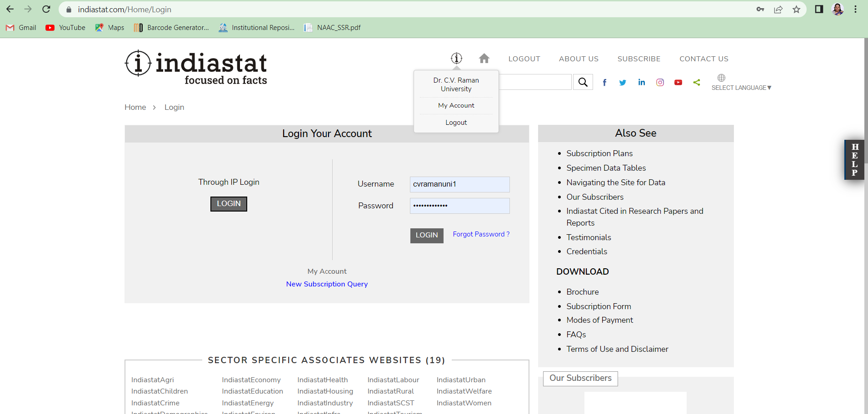This screenshot has width=868, height=414.
Task: Click the My Account link below the form
Action: 327,271
